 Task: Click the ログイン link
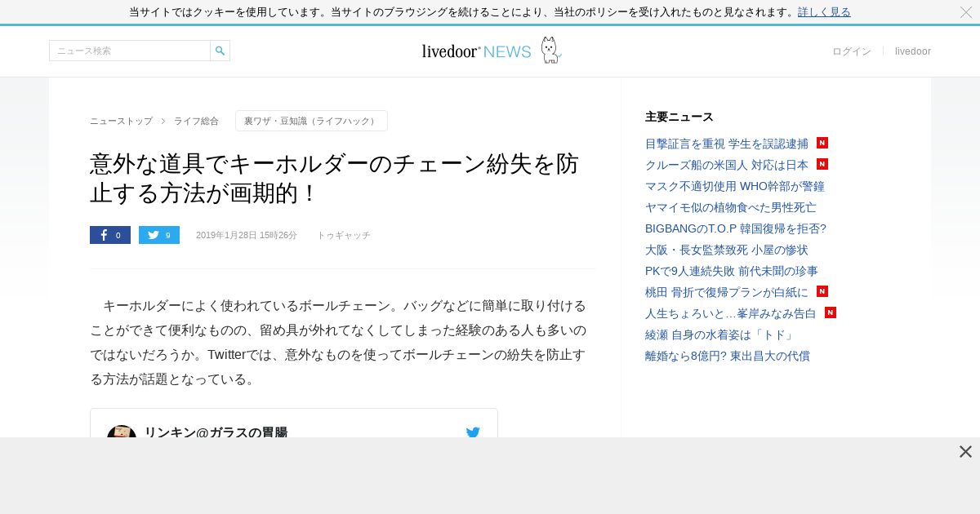[x=852, y=51]
